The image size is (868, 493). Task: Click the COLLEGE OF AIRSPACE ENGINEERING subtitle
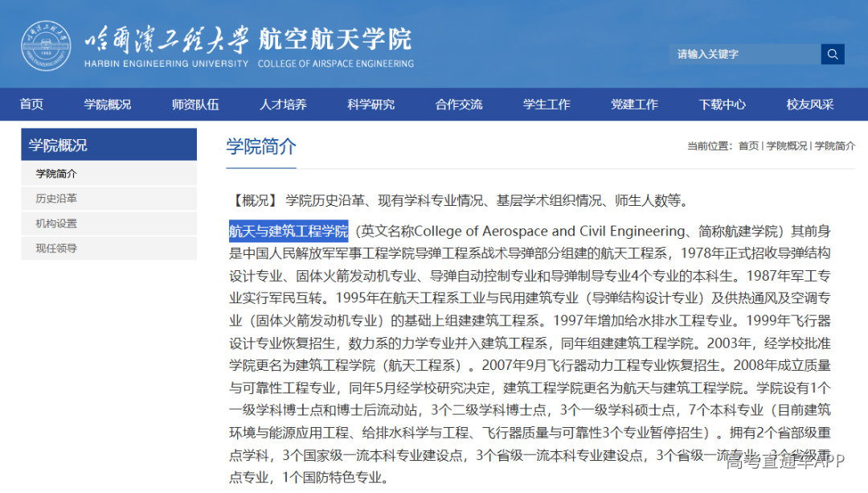[335, 64]
